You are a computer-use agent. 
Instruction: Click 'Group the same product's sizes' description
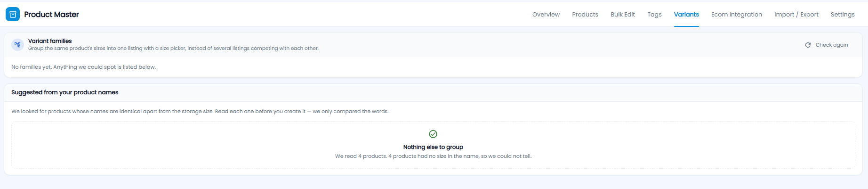pos(173,49)
